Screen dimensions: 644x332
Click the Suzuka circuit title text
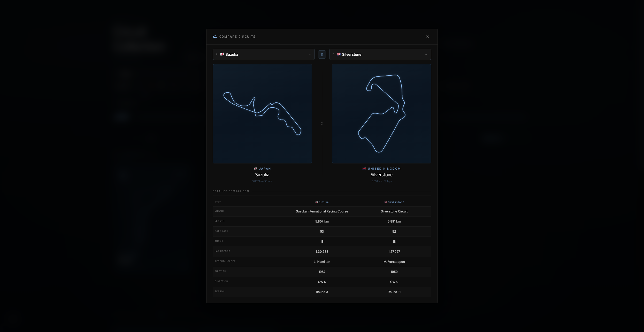coord(262,175)
